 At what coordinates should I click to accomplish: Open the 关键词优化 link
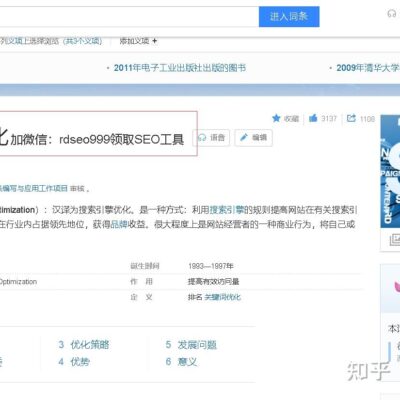(222, 297)
